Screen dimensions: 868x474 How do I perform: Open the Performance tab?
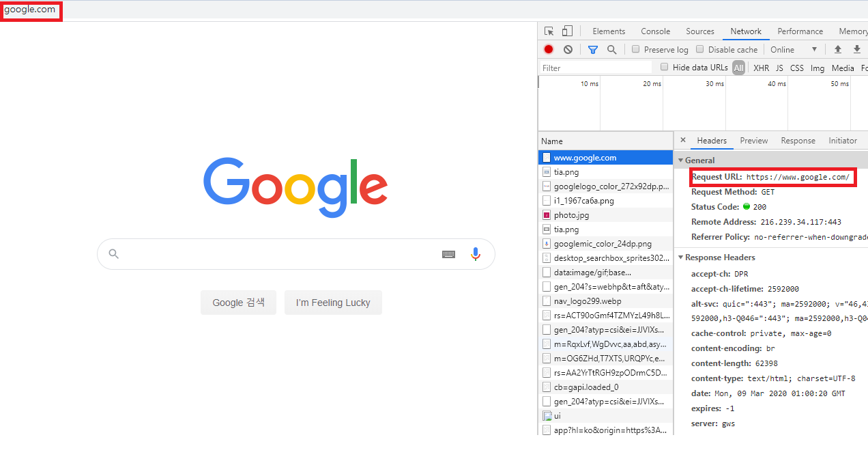pyautogui.click(x=800, y=31)
